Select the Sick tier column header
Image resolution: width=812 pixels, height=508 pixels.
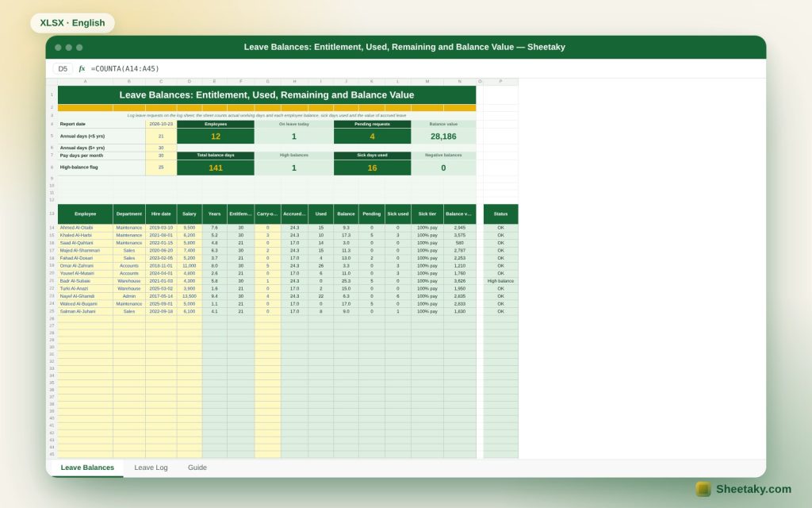coord(427,214)
